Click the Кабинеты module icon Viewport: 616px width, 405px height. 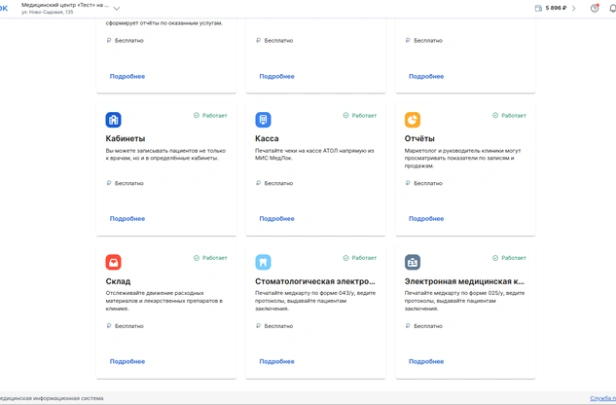tap(113, 120)
